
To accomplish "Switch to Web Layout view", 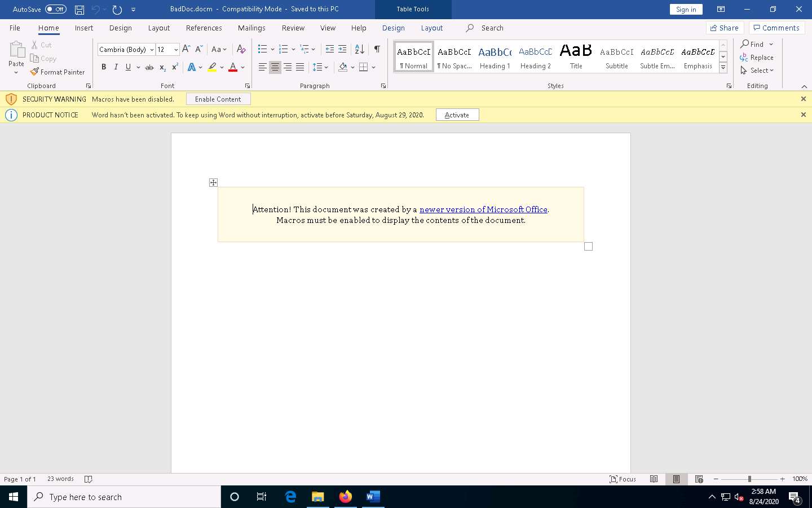I will tap(699, 479).
